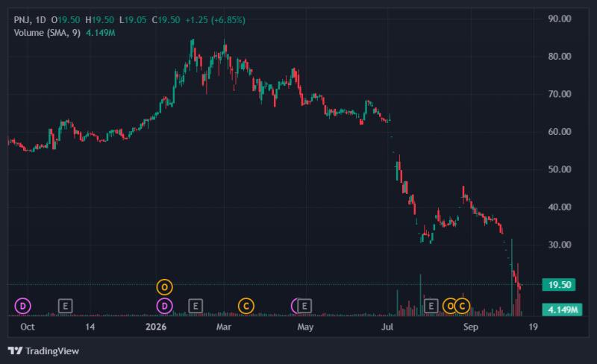
Task: Click the purple D dividend marker near Oct
Action: point(23,306)
